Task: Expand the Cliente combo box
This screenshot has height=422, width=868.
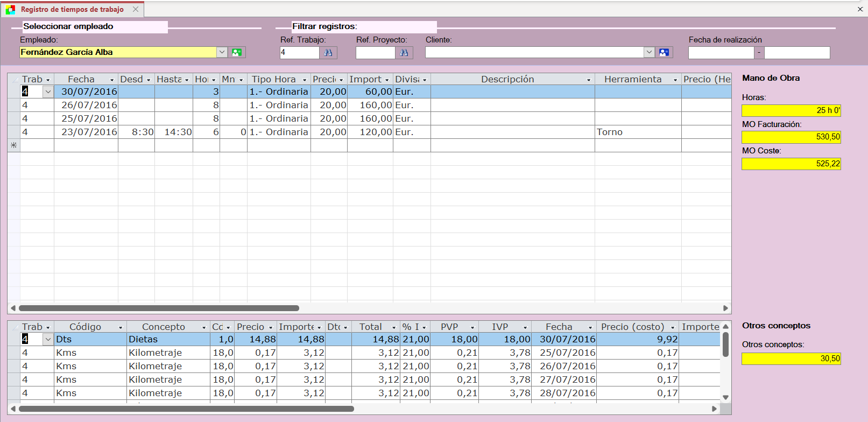Action: point(649,52)
